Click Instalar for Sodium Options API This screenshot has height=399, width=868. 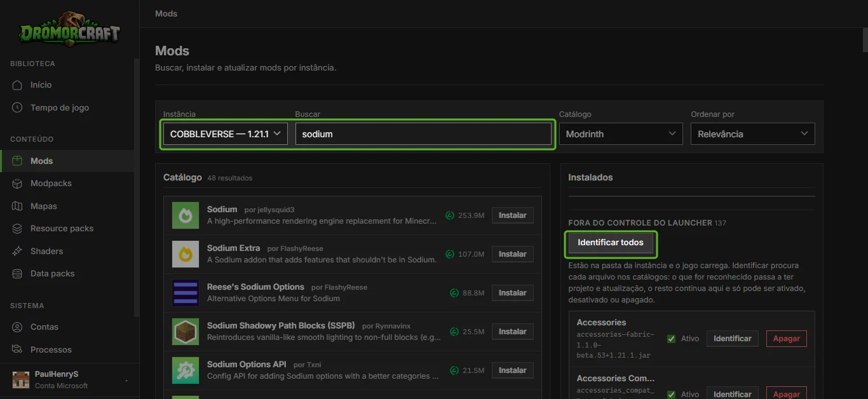512,370
